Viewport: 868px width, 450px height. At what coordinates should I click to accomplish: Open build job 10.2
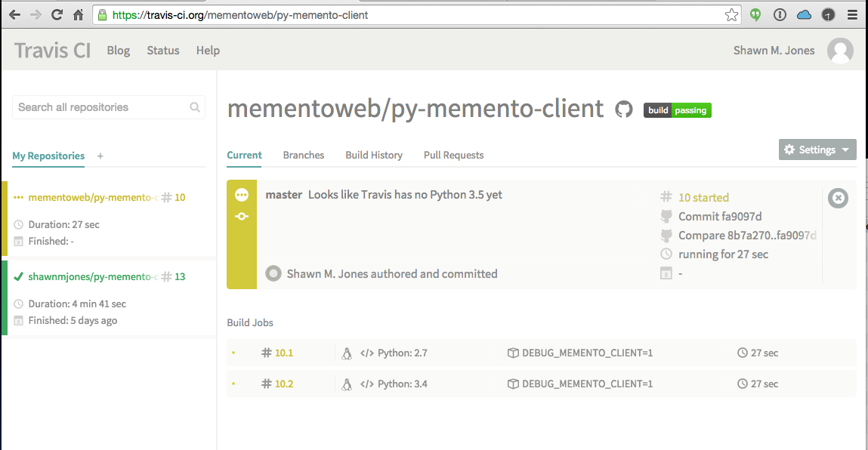[x=284, y=384]
